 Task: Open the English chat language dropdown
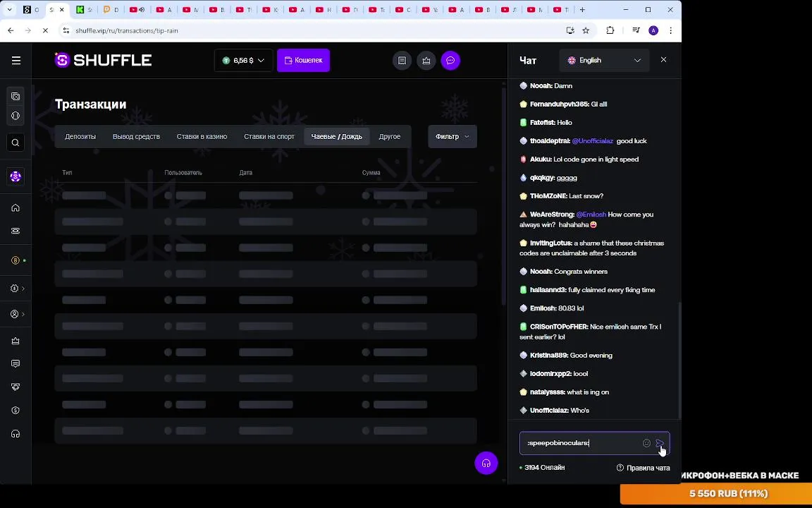(x=604, y=60)
